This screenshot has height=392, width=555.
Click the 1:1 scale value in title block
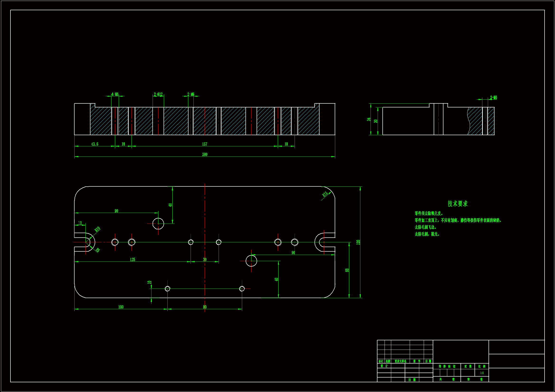click(482, 373)
